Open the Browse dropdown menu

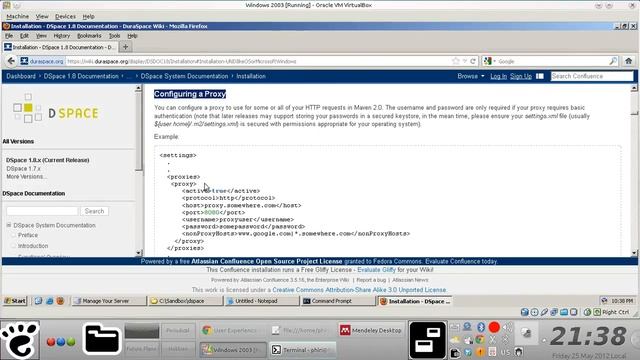coord(471,76)
